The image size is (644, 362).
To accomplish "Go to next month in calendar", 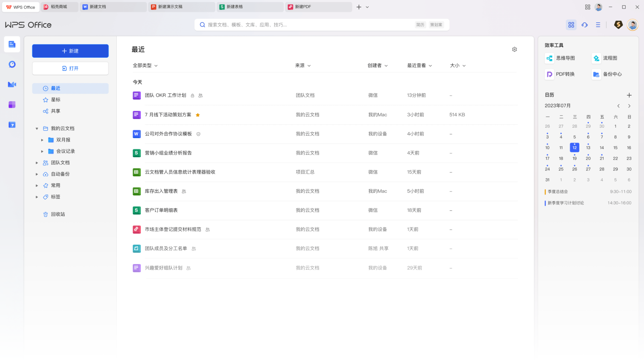I will tap(629, 106).
